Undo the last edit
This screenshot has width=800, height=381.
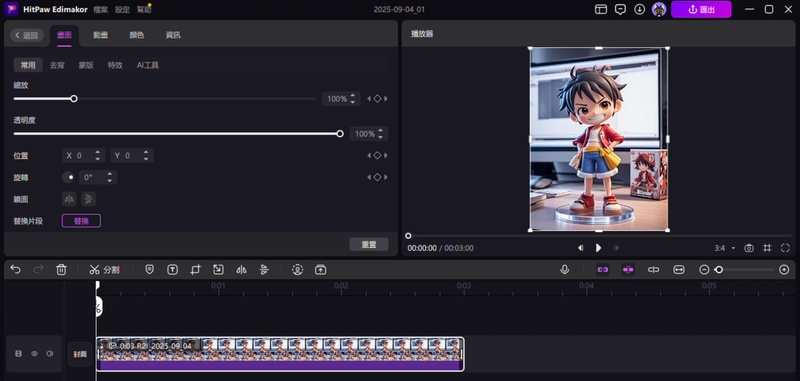coord(15,270)
